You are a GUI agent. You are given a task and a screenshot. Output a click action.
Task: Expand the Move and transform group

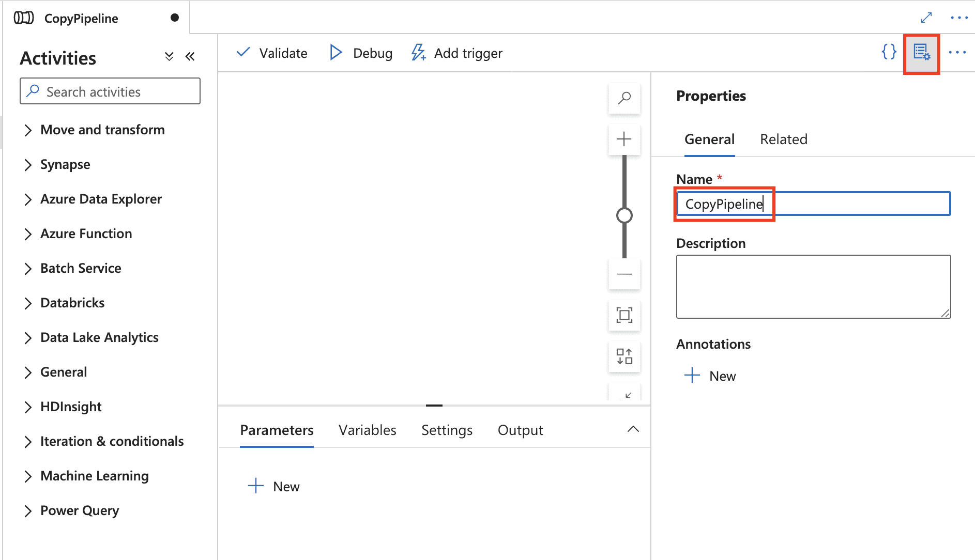28,130
